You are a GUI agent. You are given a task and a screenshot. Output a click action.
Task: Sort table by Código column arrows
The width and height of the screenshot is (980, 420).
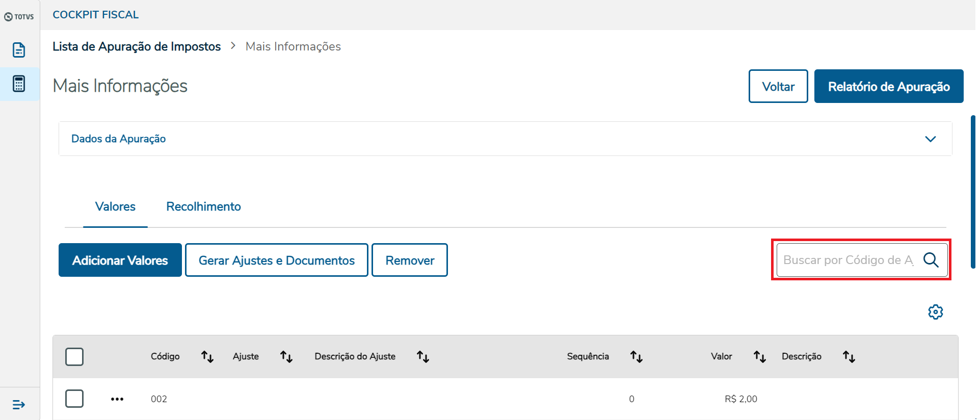207,357
